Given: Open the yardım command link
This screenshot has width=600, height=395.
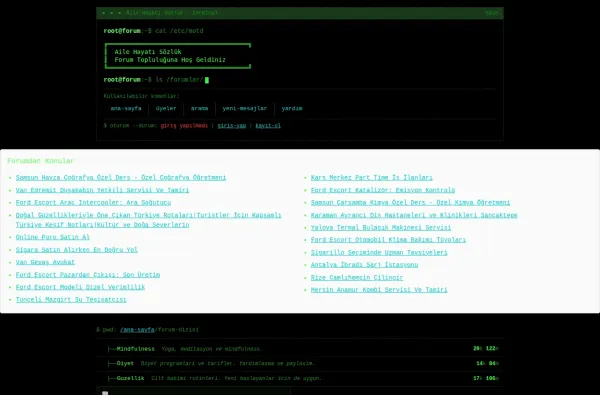Looking at the screenshot, I should point(292,109).
